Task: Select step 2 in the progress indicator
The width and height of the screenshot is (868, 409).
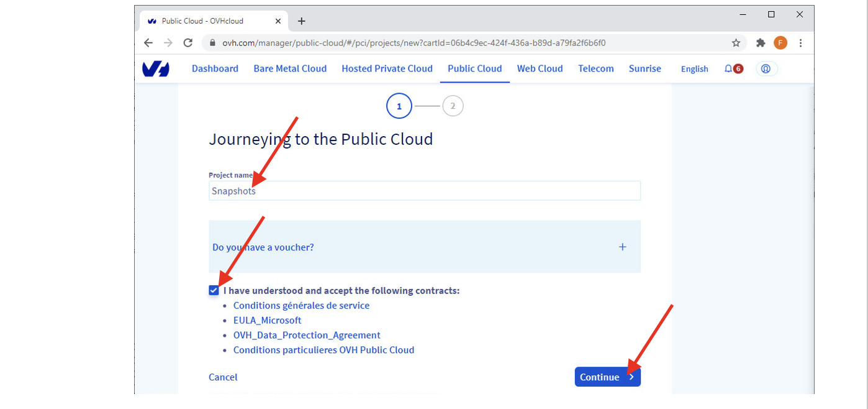Action: coord(453,106)
